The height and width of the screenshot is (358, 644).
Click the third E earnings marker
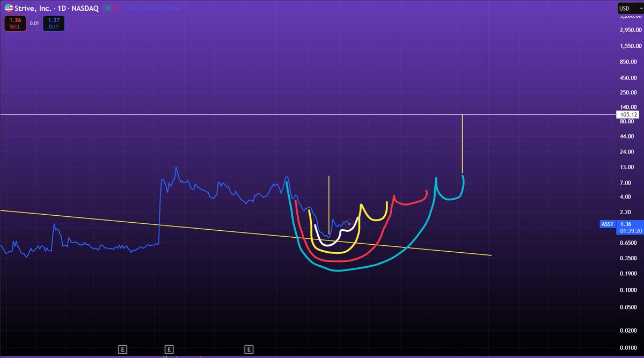pos(249,349)
